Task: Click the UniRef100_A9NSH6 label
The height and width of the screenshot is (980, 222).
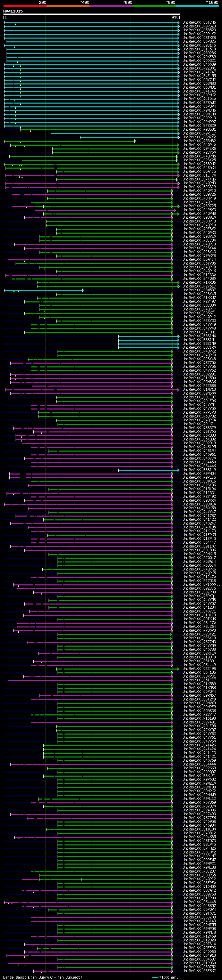Action: click(199, 110)
